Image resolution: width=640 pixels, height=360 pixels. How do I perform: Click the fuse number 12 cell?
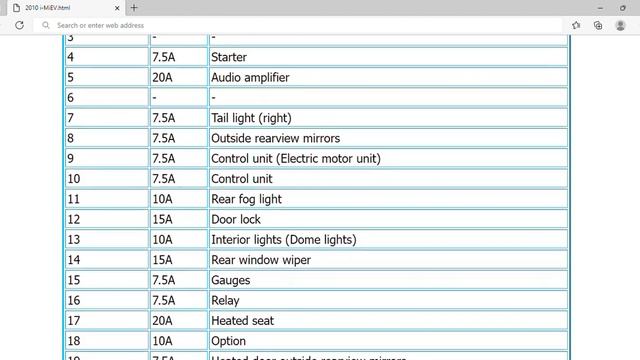click(107, 219)
